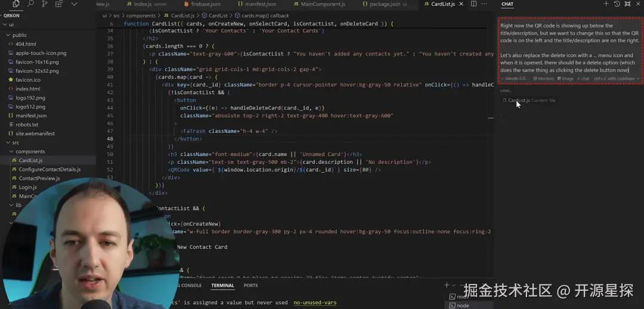The height and width of the screenshot is (309, 644).
Task: Collapse the QRKON project root
Action: tap(11, 15)
